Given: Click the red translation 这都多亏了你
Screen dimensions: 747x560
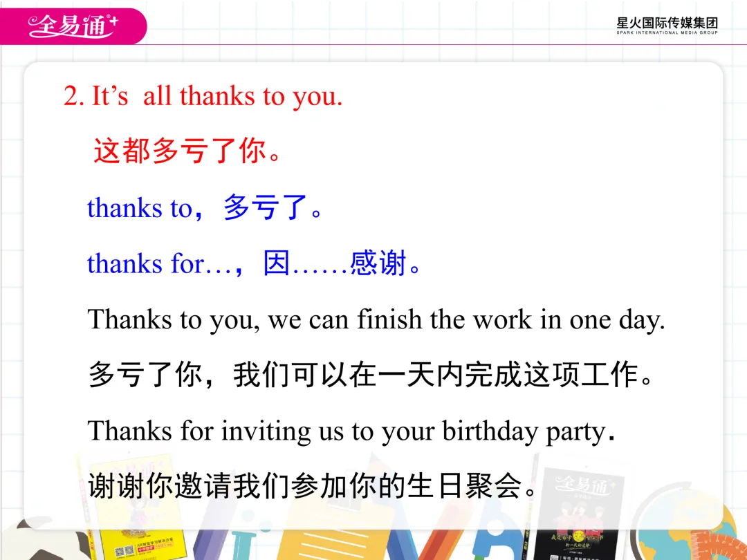Looking at the screenshot, I should 188,151.
